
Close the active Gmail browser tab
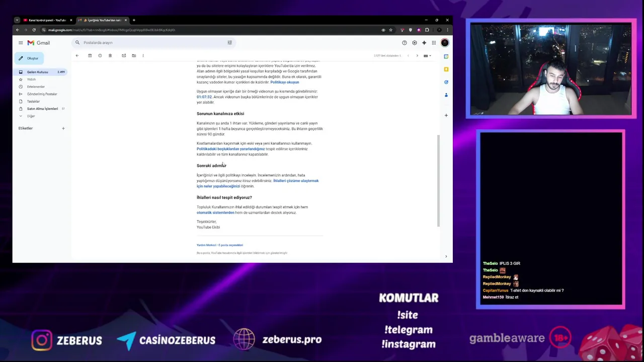coord(125,20)
